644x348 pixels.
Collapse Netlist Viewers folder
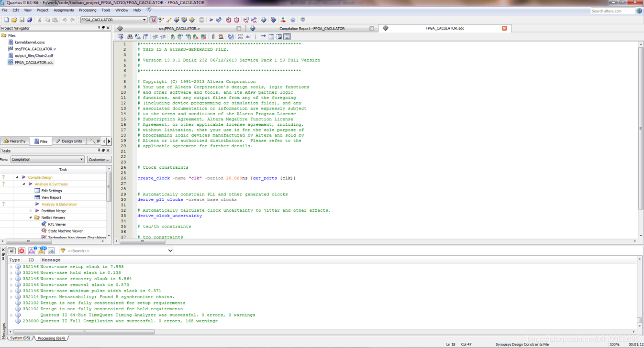[x=31, y=217]
